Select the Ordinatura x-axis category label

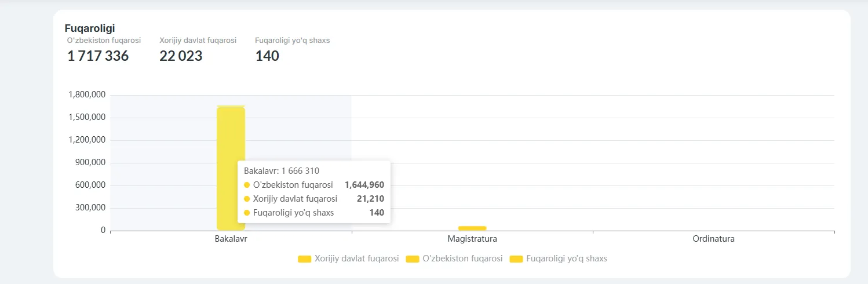pyautogui.click(x=713, y=239)
